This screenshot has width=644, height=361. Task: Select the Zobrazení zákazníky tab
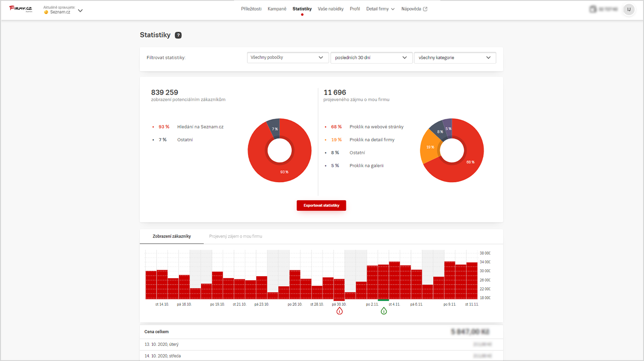(172, 236)
